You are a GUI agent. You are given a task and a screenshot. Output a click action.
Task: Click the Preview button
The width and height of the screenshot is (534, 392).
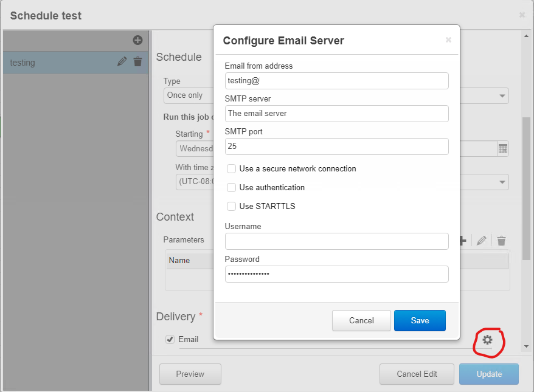190,374
